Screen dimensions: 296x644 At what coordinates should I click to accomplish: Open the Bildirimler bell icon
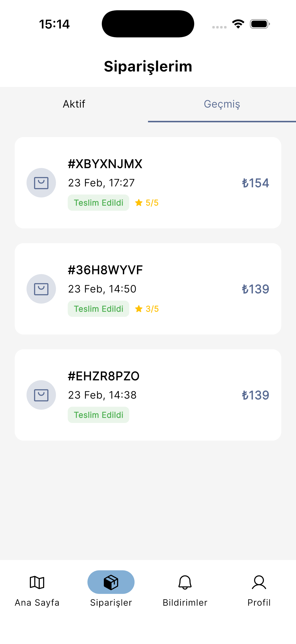point(185,582)
